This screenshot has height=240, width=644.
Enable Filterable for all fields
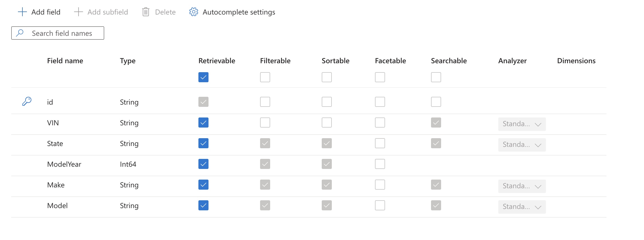[265, 77]
